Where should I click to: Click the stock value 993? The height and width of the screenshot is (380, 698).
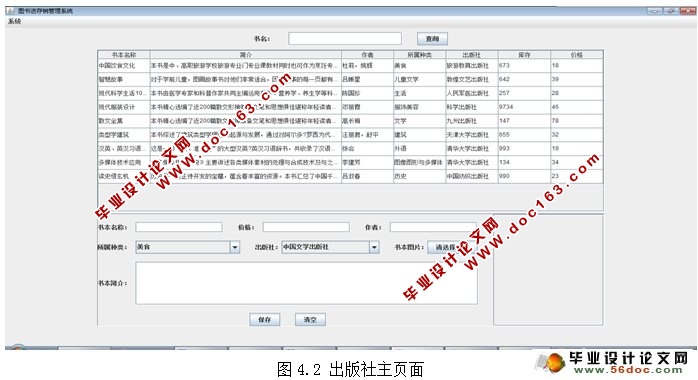tap(524, 148)
